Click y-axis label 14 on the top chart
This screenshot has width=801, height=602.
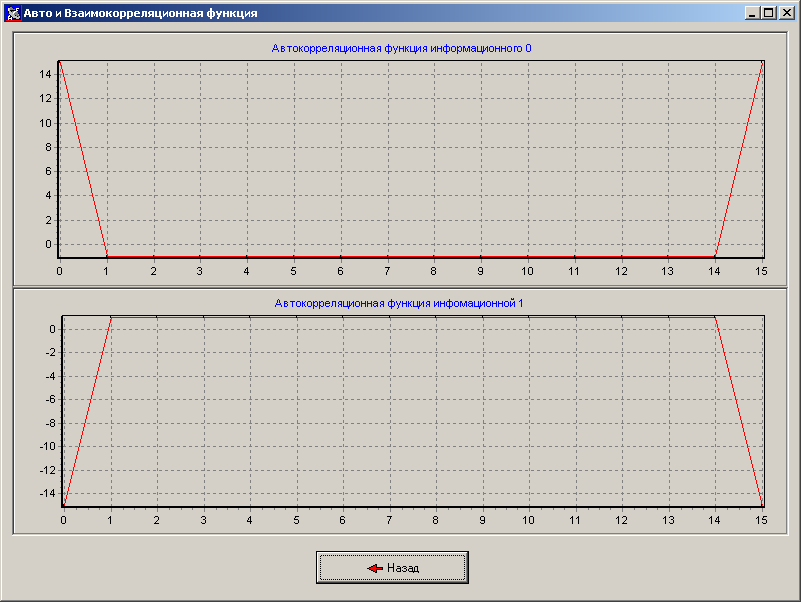tap(45, 74)
